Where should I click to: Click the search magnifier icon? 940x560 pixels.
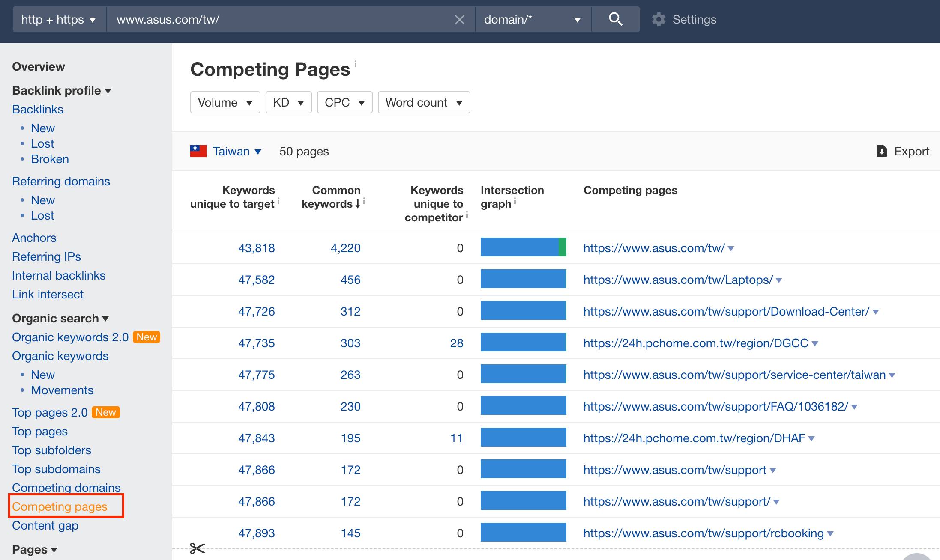coord(615,19)
